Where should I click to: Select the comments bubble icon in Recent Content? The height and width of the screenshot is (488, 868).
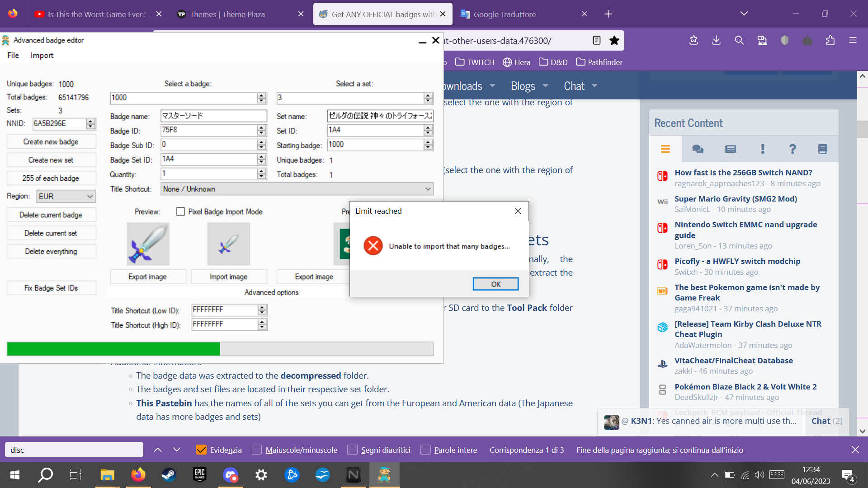[698, 149]
